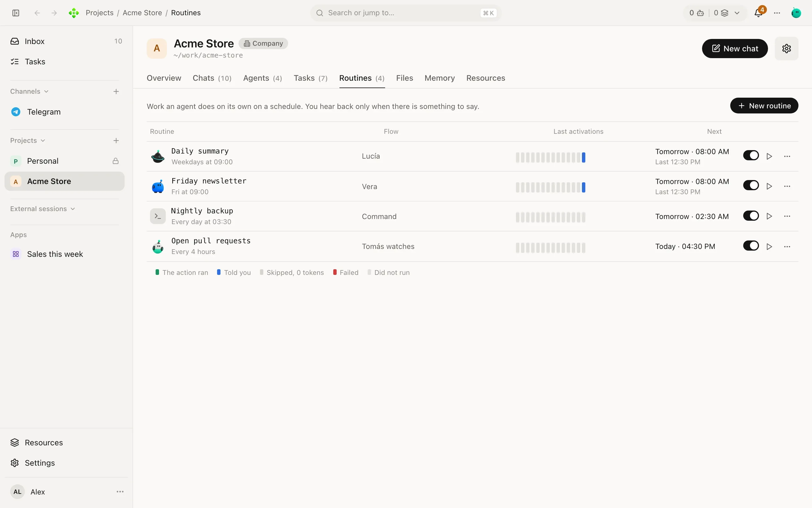Click the Open pull requests agent avatar
This screenshot has height=508, width=812.
coord(158,247)
